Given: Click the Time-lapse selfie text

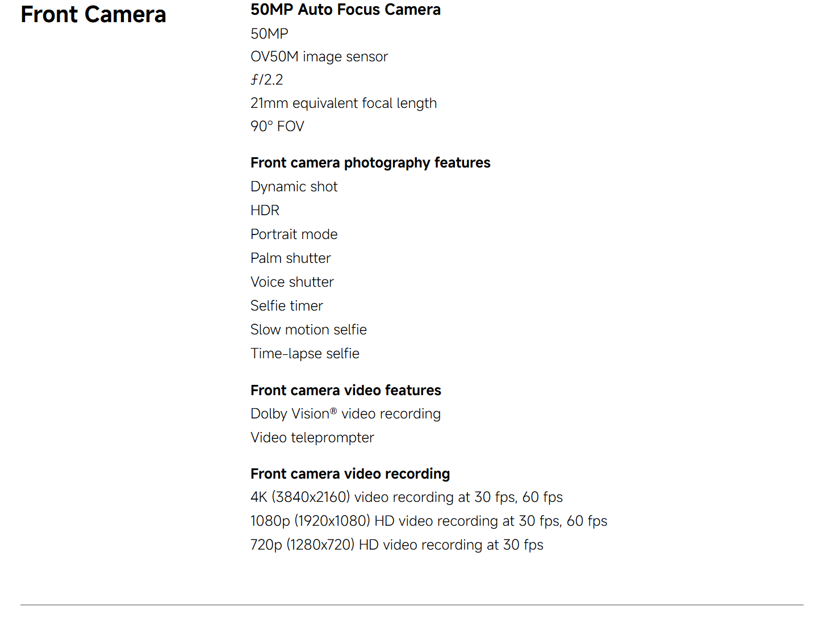Looking at the screenshot, I should tap(304, 354).
